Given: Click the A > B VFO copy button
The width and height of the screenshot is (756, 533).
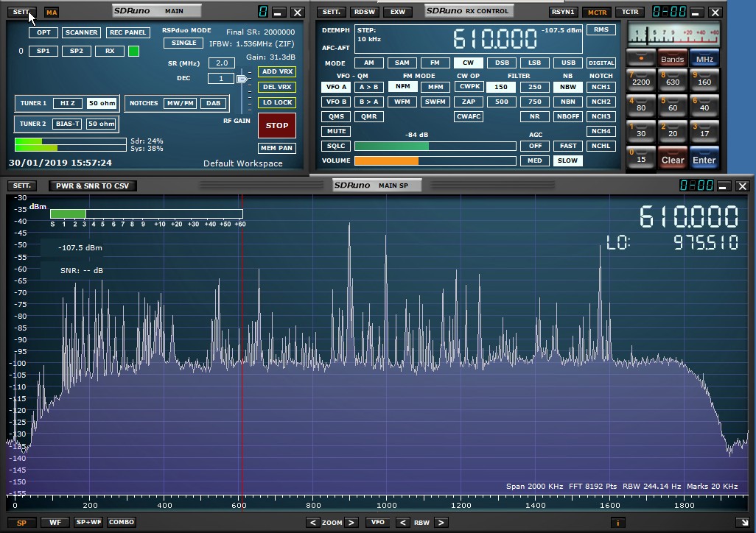Looking at the screenshot, I should point(369,87).
